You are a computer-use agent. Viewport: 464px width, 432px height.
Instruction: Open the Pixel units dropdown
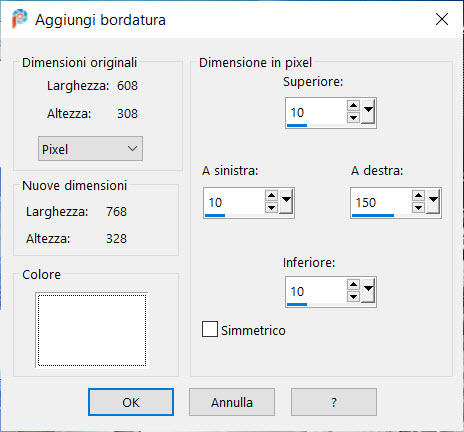point(90,149)
